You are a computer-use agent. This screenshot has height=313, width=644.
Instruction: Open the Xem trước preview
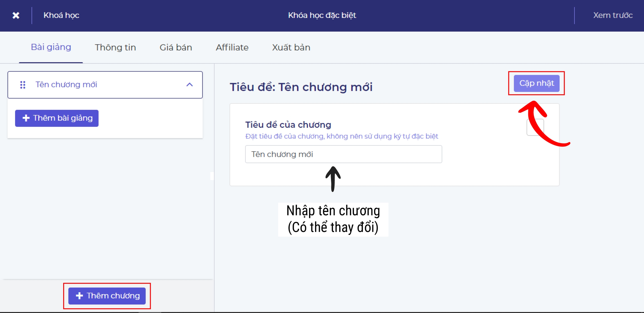[613, 15]
